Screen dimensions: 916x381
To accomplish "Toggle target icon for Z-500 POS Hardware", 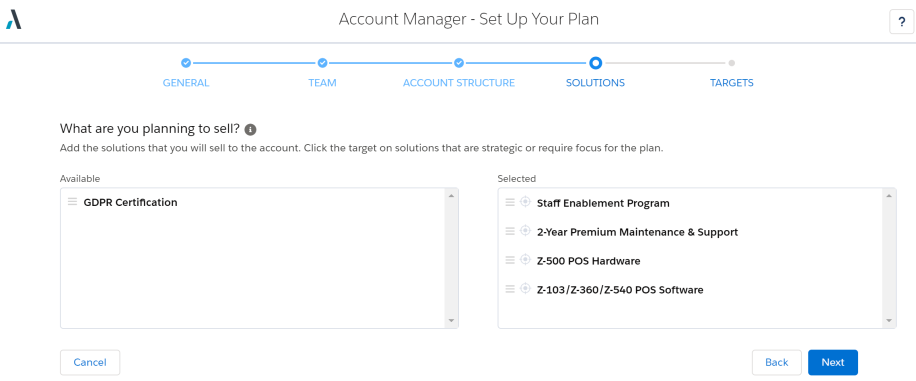I will coord(525,260).
